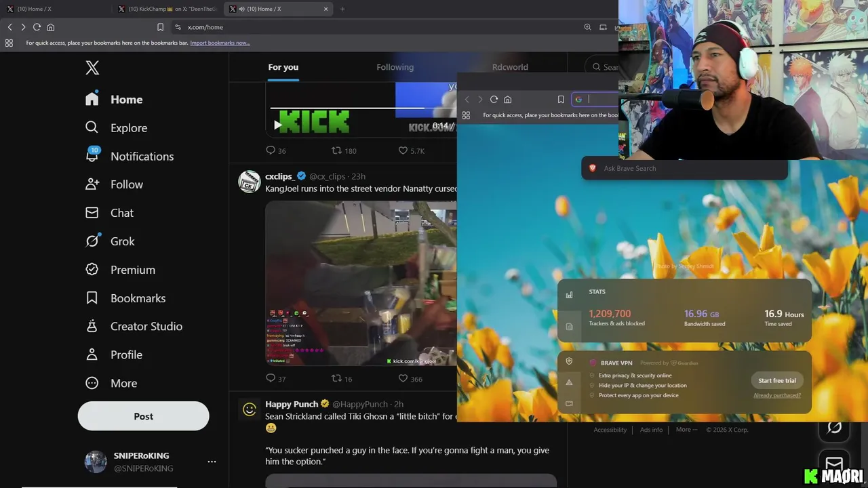Open Grok assistant

[x=110, y=241]
